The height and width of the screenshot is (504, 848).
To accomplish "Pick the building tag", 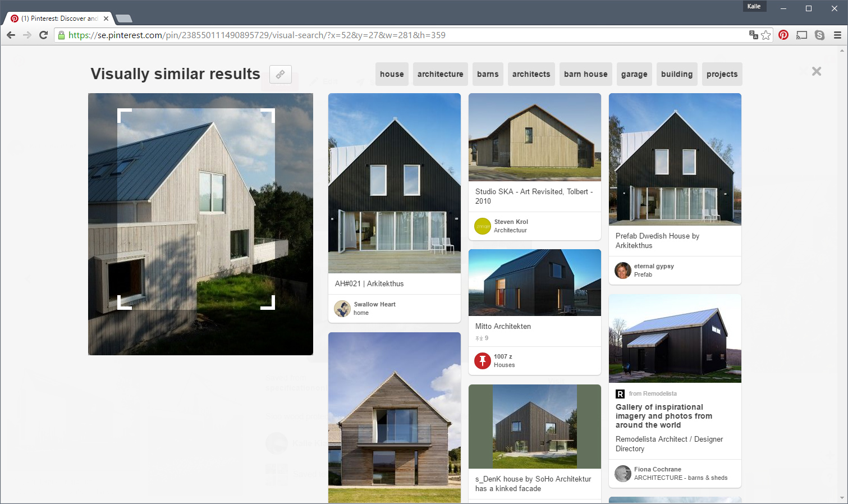I will pyautogui.click(x=677, y=74).
